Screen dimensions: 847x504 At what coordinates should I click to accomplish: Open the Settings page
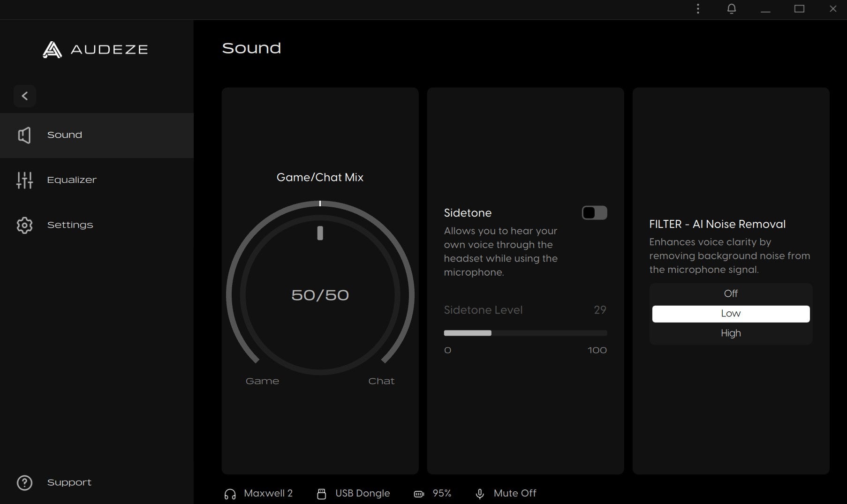pyautogui.click(x=70, y=225)
